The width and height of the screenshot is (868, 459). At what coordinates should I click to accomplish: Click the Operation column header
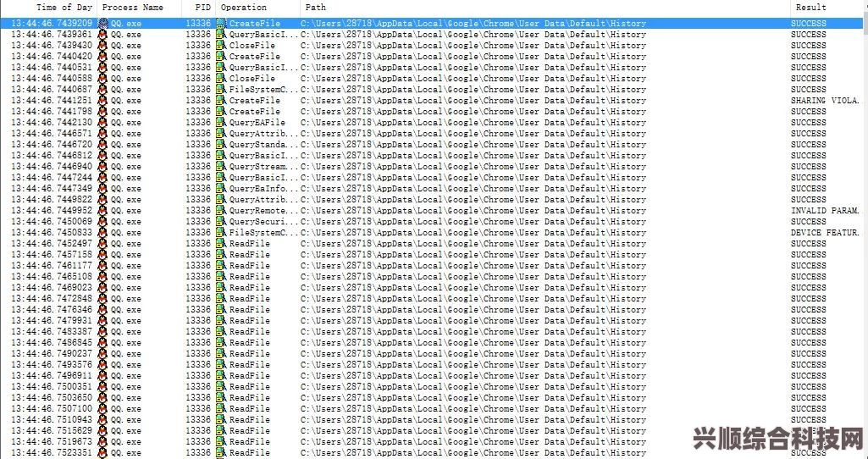(258, 8)
